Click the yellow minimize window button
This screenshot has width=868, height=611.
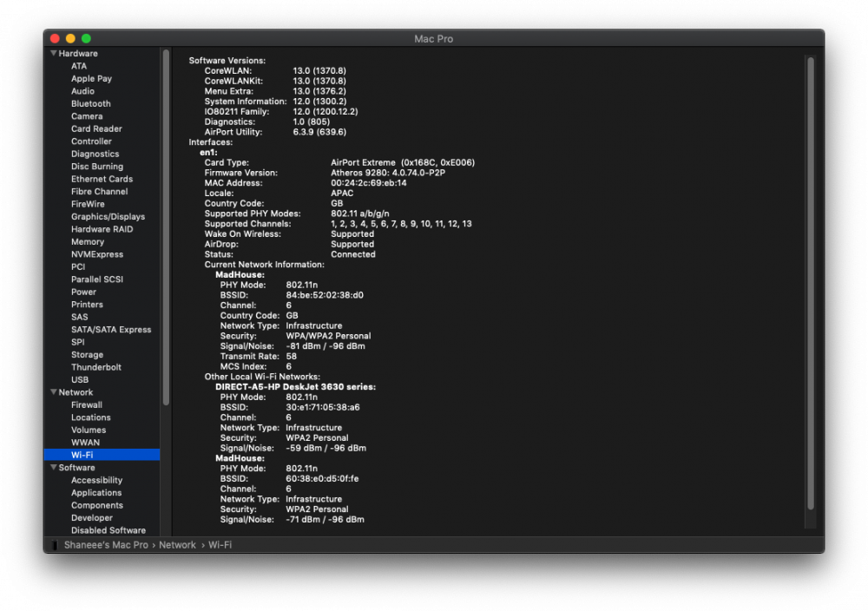pyautogui.click(x=70, y=38)
